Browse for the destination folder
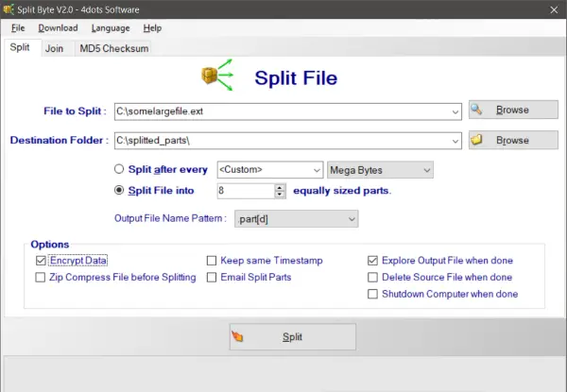The height and width of the screenshot is (392, 567). tap(513, 140)
